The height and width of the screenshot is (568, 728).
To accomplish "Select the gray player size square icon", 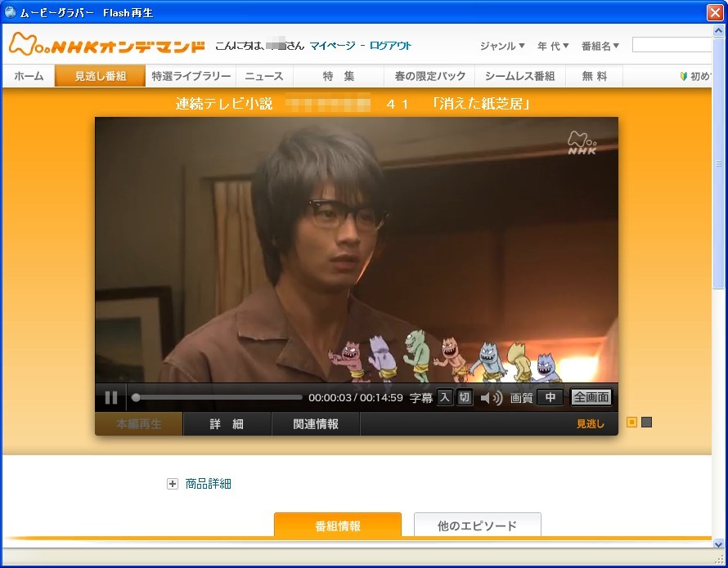I will 646,423.
